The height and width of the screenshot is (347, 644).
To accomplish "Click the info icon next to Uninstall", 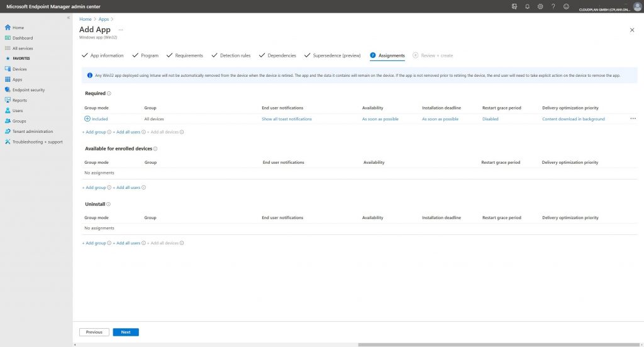I will point(108,204).
